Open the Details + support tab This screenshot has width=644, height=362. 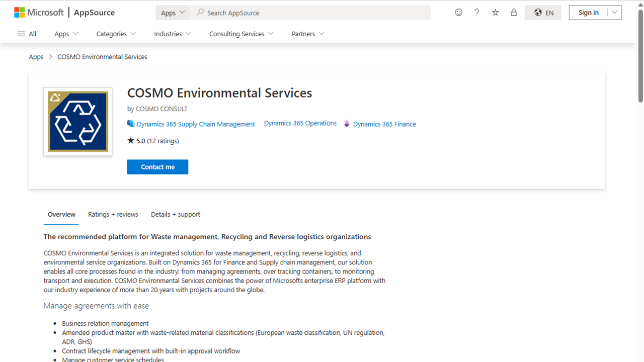pos(175,214)
